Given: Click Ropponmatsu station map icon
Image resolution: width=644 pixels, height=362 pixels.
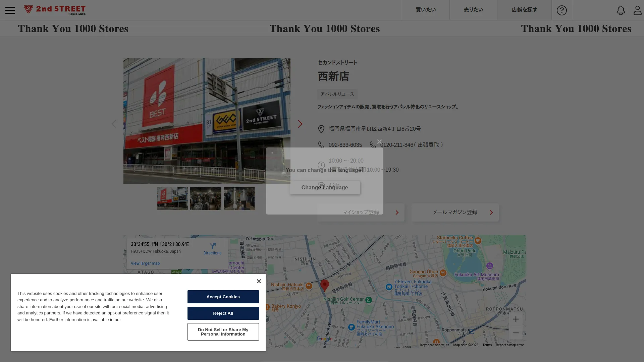Looking at the screenshot, I should [x=471, y=331].
